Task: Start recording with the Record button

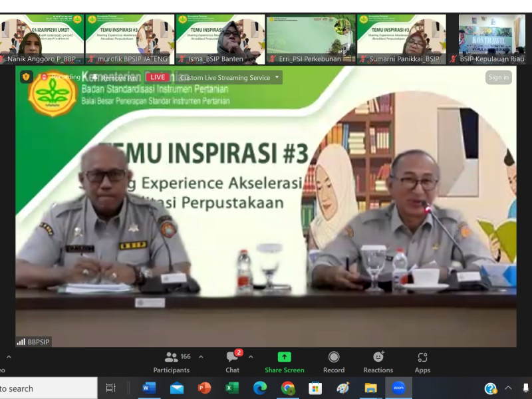Action: (x=334, y=362)
